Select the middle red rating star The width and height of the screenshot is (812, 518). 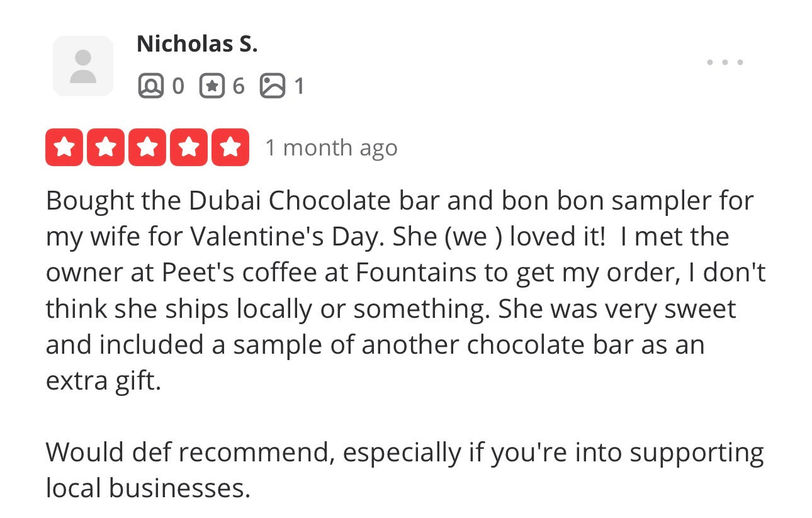pyautogui.click(x=147, y=147)
